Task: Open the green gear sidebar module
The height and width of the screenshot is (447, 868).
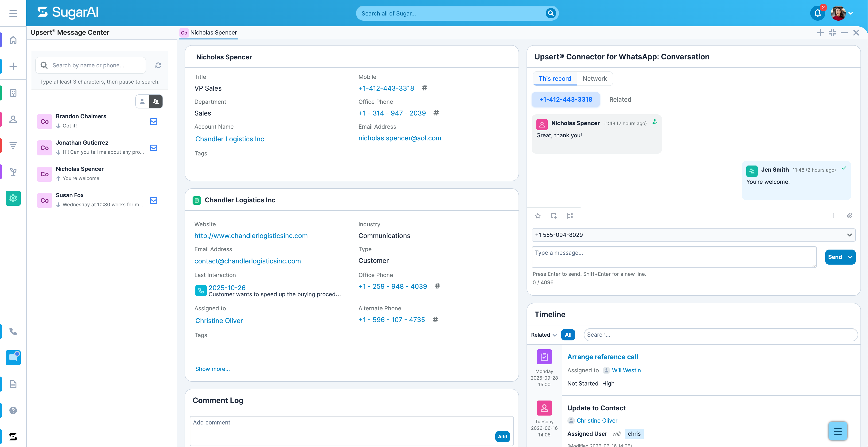Action: tap(13, 198)
